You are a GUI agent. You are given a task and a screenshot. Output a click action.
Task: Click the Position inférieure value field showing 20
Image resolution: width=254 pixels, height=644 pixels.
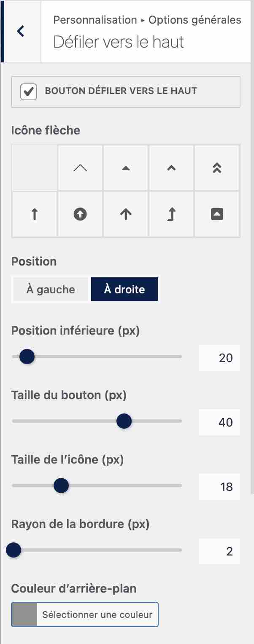pyautogui.click(x=219, y=357)
